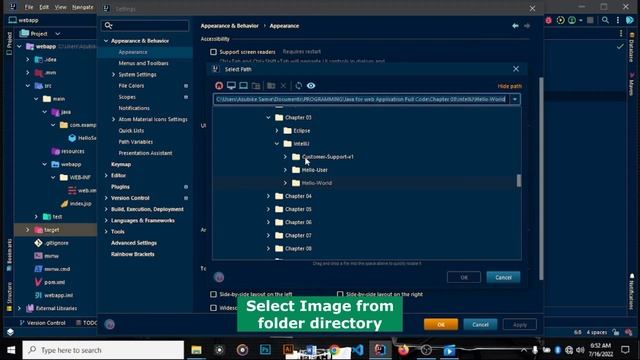Refresh the Select Path file tree
640x360 pixels.
(x=299, y=85)
